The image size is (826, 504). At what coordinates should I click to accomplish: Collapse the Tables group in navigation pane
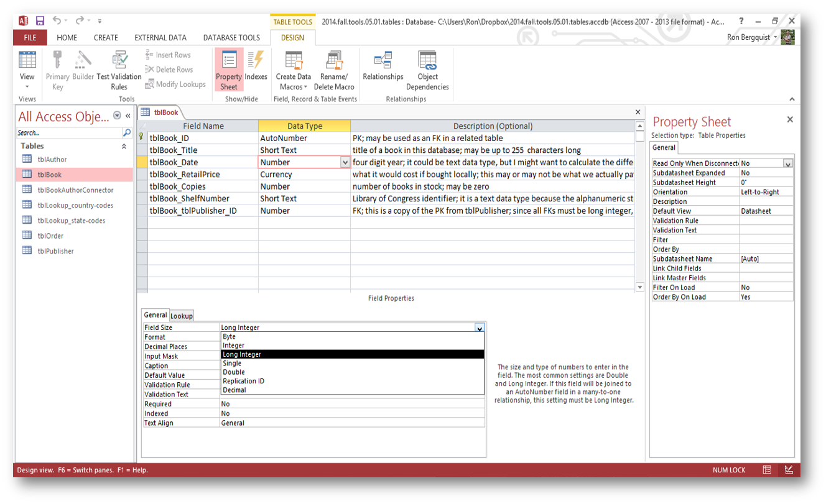pos(124,147)
